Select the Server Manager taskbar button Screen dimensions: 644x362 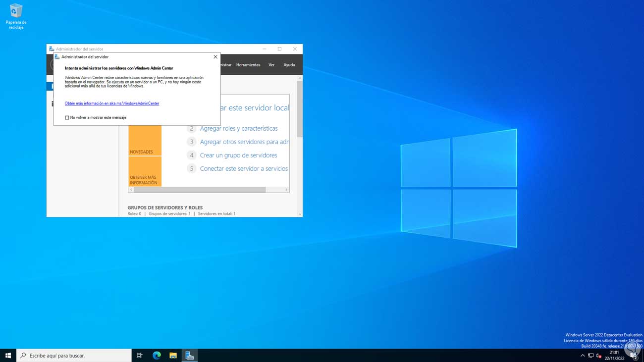point(189,356)
